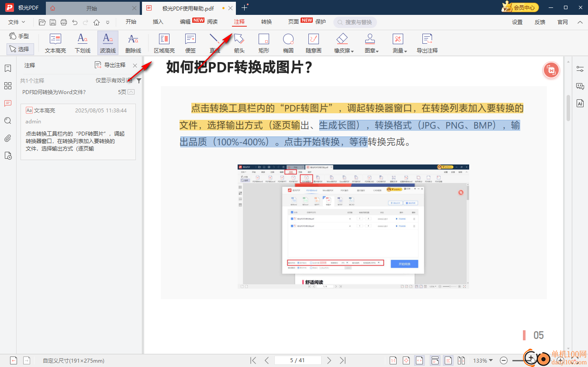
Task: Click the print icon in quick toolbar
Action: 64,22
